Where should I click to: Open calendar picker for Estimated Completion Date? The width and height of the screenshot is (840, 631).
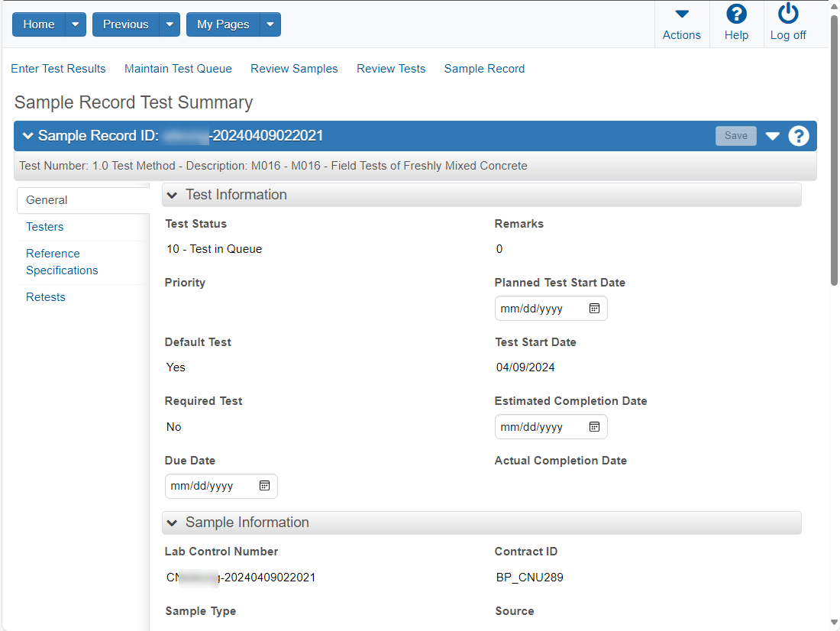pos(594,427)
